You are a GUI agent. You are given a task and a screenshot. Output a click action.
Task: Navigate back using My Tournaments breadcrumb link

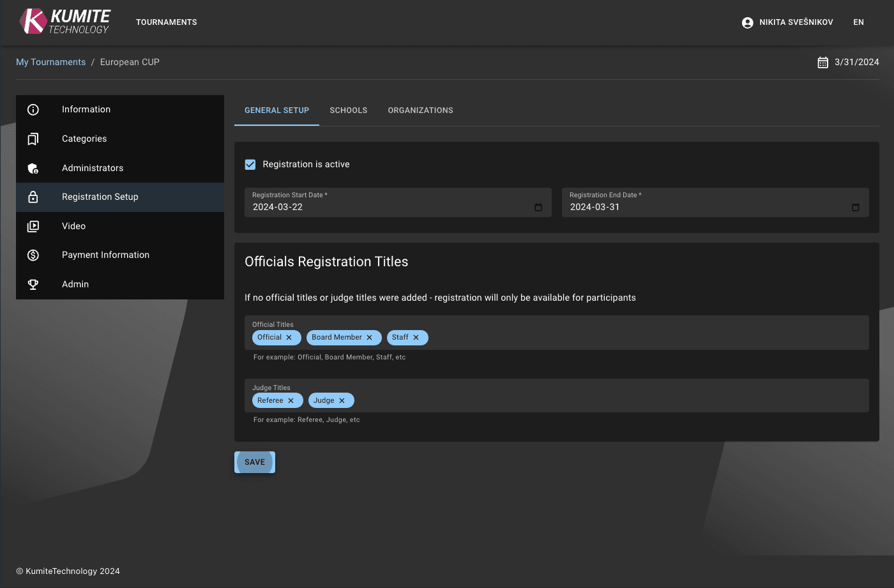[x=50, y=61]
